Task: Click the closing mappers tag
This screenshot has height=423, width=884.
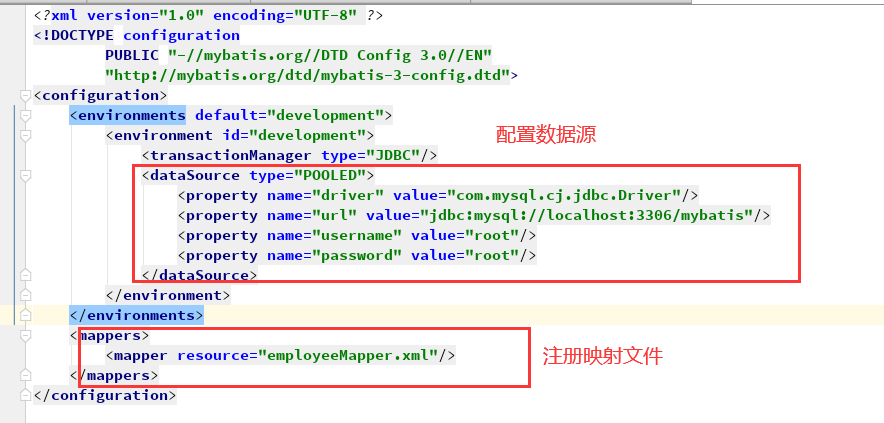Action: click(114, 375)
